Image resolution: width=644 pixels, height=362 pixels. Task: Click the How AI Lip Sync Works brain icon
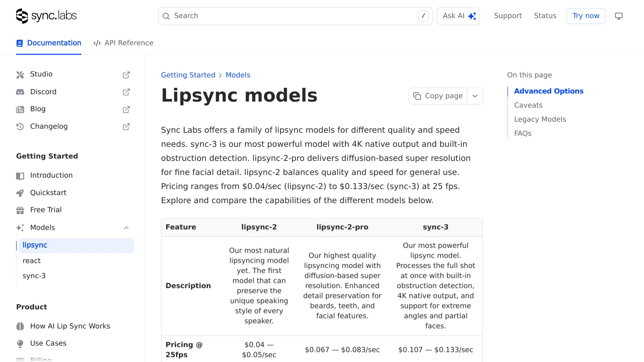point(20,326)
